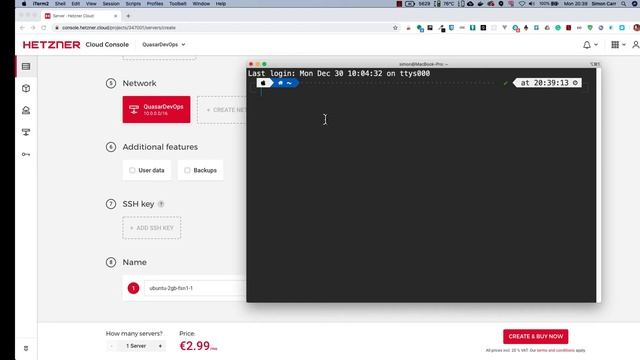This screenshot has height=360, width=640.
Task: Open the Window menu
Action: coord(201,4)
